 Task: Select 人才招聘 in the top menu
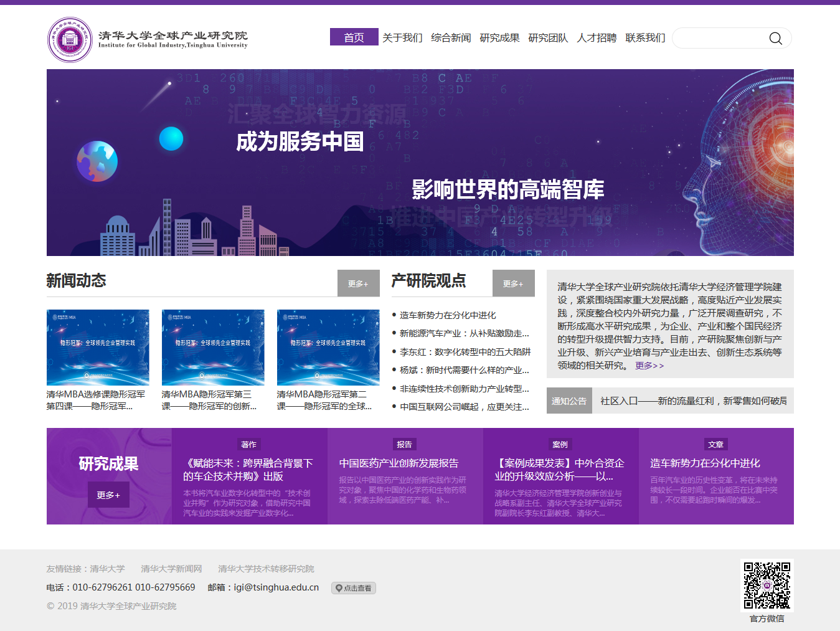pos(597,37)
